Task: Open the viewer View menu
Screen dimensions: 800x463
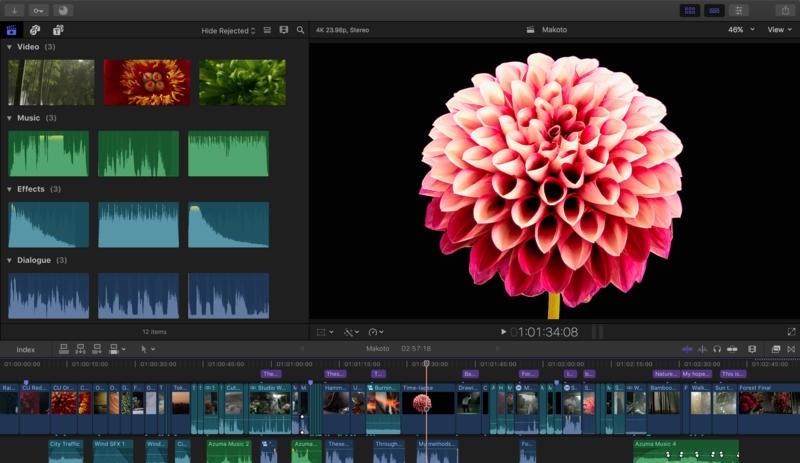Action: click(x=778, y=30)
